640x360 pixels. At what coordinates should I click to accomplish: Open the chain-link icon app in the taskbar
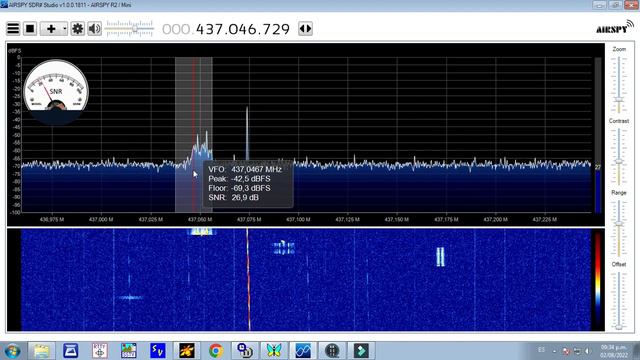click(245, 351)
